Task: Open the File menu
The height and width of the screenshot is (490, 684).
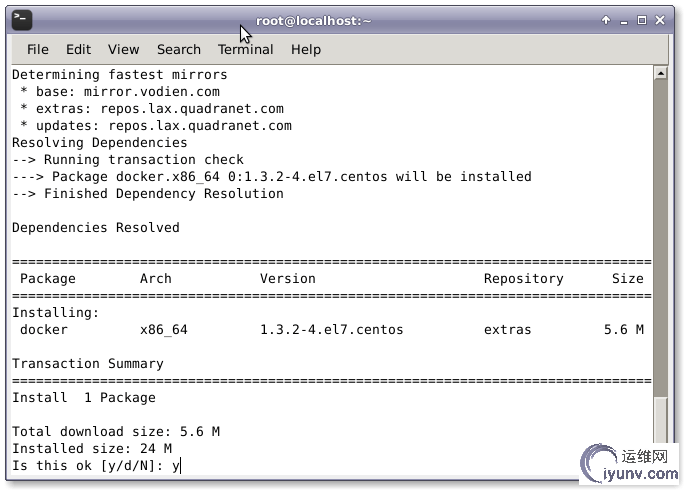Action: (x=38, y=49)
